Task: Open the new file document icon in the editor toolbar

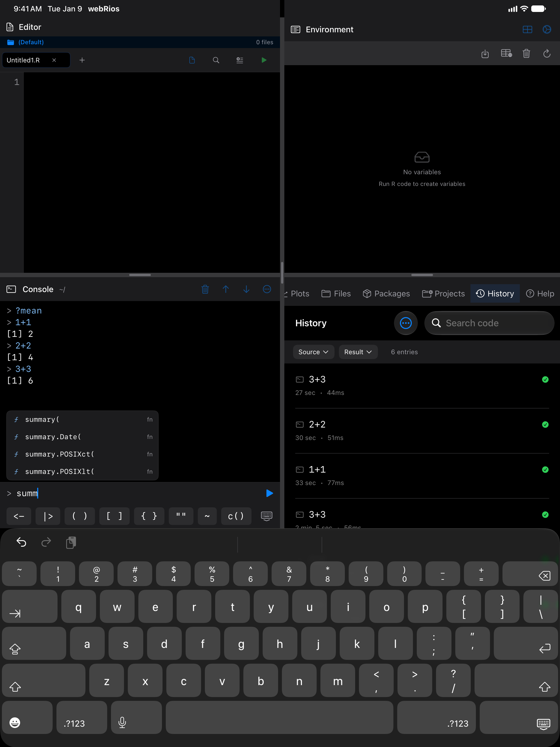Action: 192,60
